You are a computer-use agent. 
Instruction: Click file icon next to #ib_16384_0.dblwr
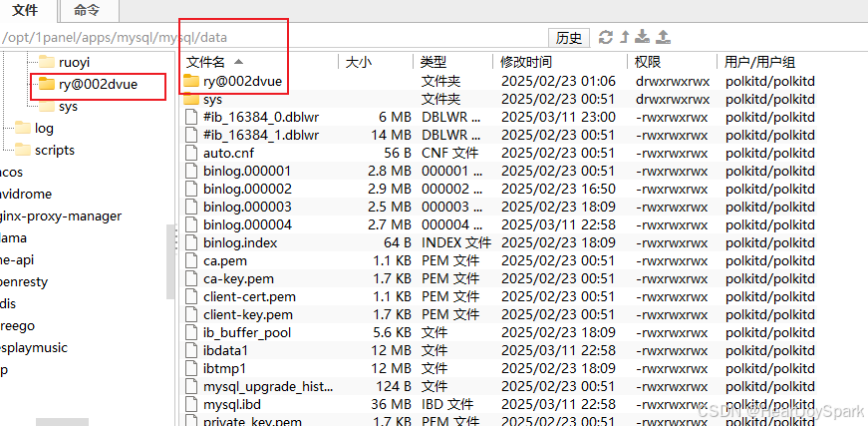191,117
